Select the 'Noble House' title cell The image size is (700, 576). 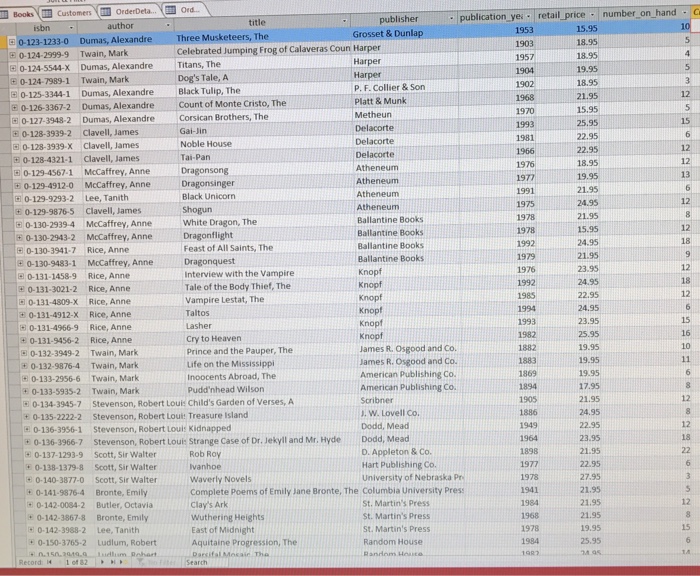coord(267,143)
